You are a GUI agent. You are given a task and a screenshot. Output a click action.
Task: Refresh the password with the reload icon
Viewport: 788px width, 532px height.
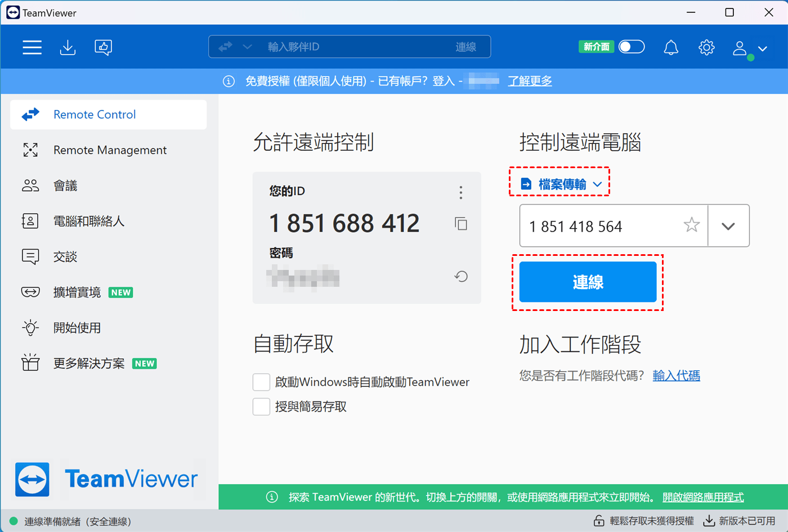pyautogui.click(x=461, y=276)
